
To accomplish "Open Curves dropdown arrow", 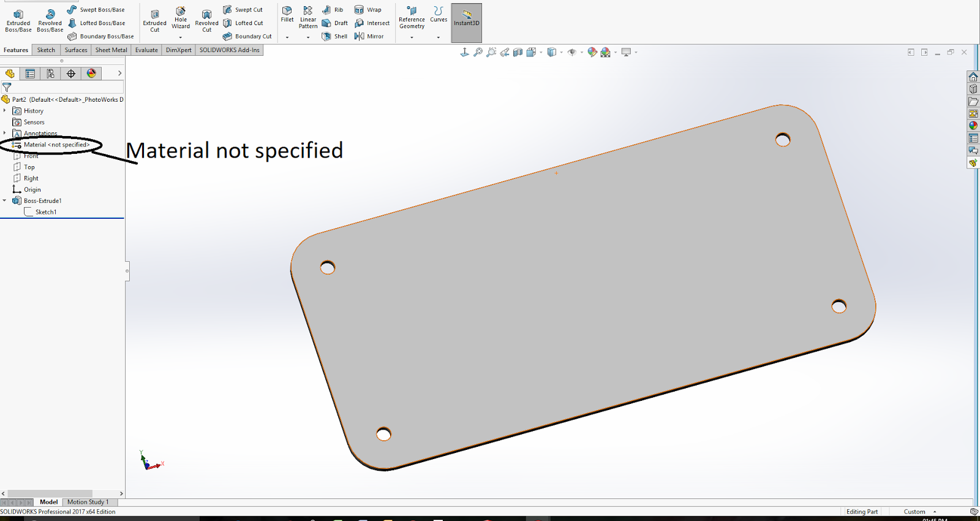I will click(x=439, y=37).
